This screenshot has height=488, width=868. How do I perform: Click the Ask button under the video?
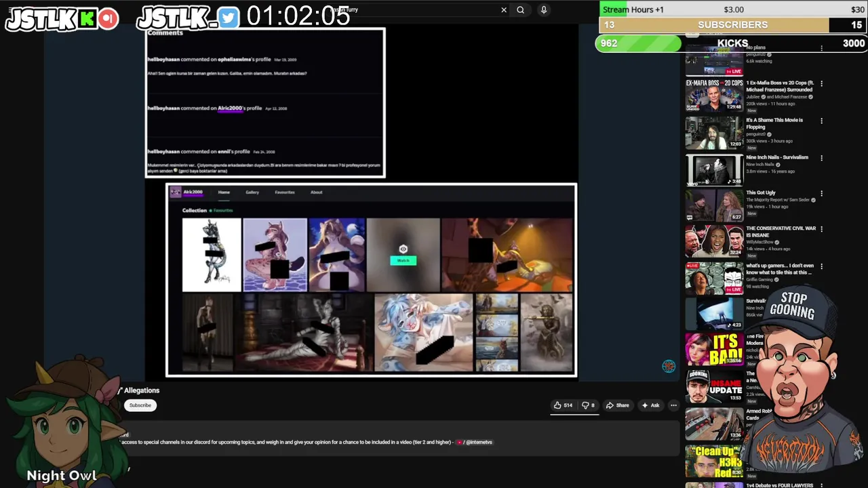pyautogui.click(x=650, y=405)
